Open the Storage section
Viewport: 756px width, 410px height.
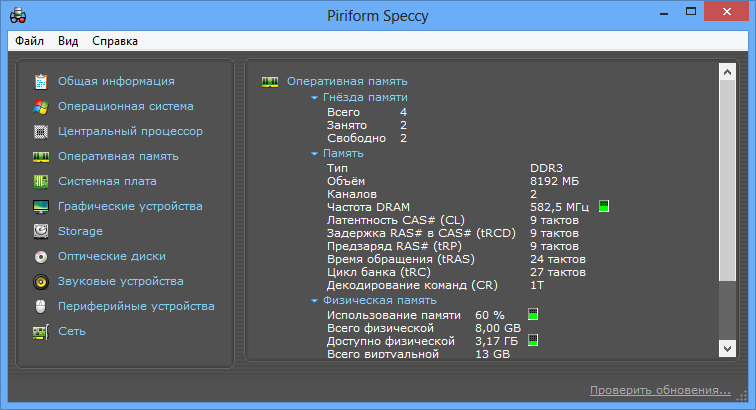(x=80, y=232)
